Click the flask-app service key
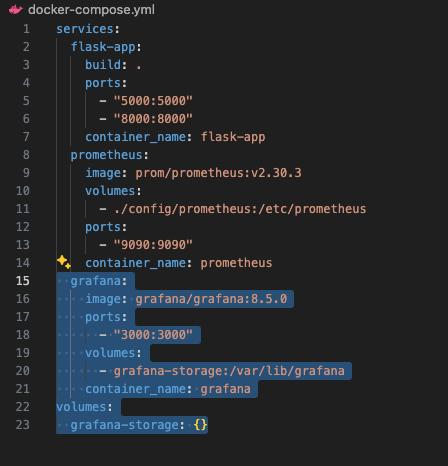This screenshot has width=448, height=466. point(103,47)
